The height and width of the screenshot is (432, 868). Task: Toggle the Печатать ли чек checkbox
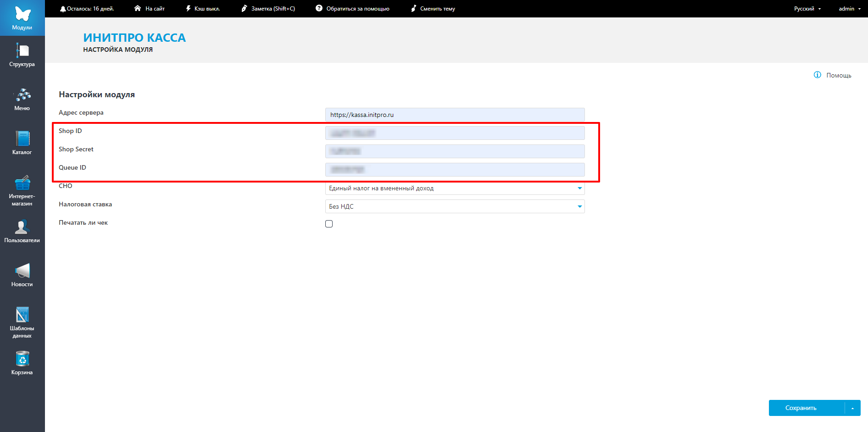point(329,224)
